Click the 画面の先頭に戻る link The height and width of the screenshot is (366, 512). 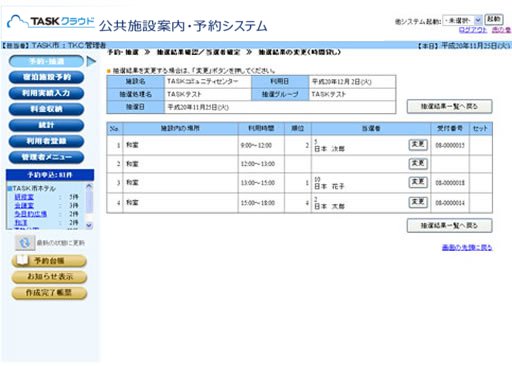(467, 247)
